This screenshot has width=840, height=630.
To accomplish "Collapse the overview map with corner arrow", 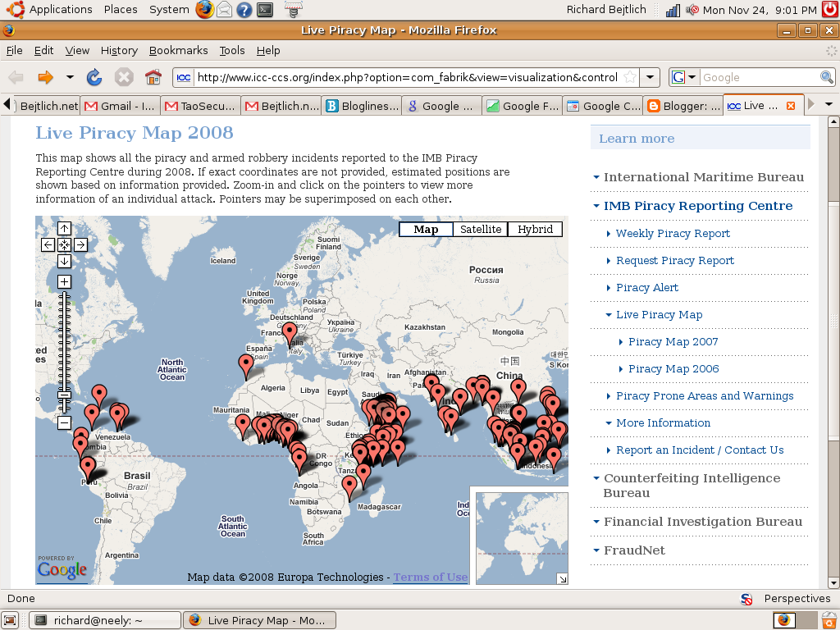I will (562, 578).
